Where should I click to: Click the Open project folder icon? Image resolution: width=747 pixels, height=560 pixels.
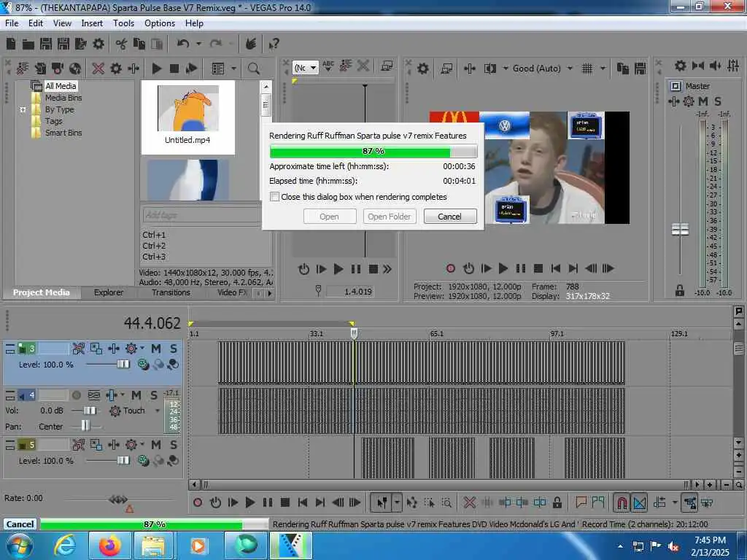[x=28, y=44]
